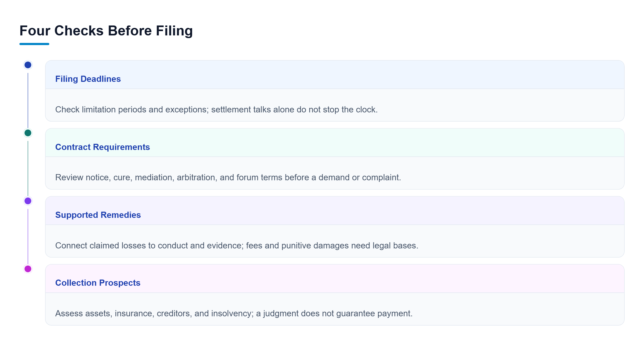Screen dimensions: 644x345
Task: Select the Contract Requirements heading
Action: pos(103,147)
